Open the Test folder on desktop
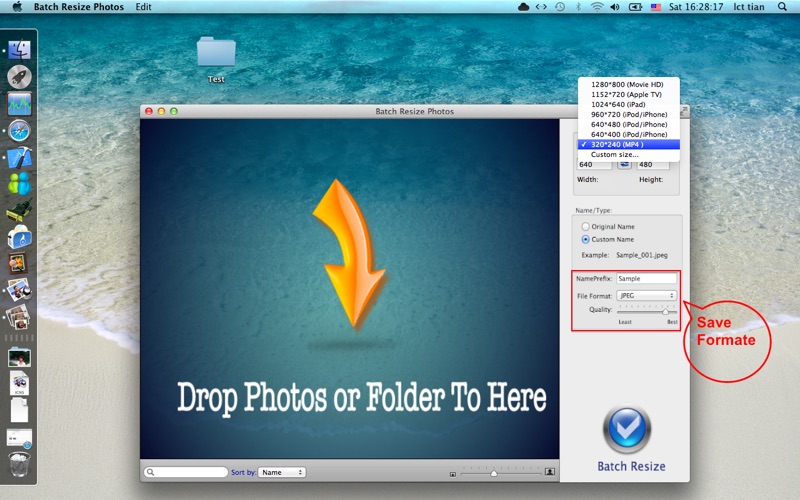Image resolution: width=800 pixels, height=500 pixels. 216,55
